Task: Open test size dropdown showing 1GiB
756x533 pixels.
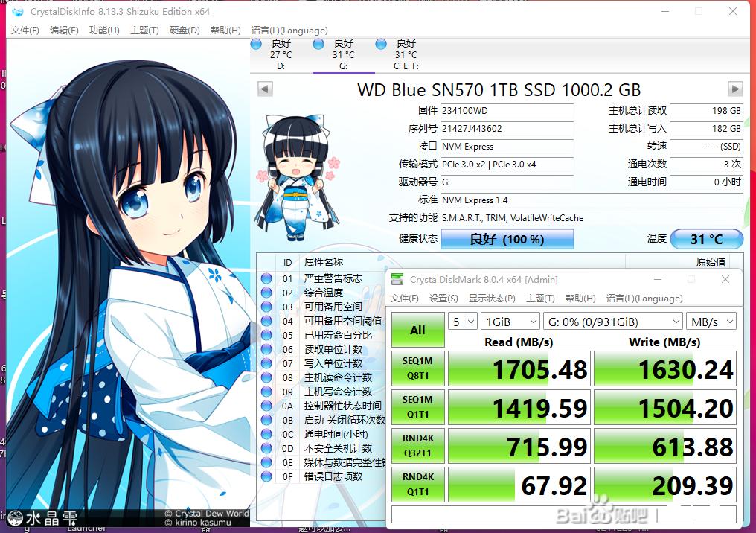Action: [510, 322]
